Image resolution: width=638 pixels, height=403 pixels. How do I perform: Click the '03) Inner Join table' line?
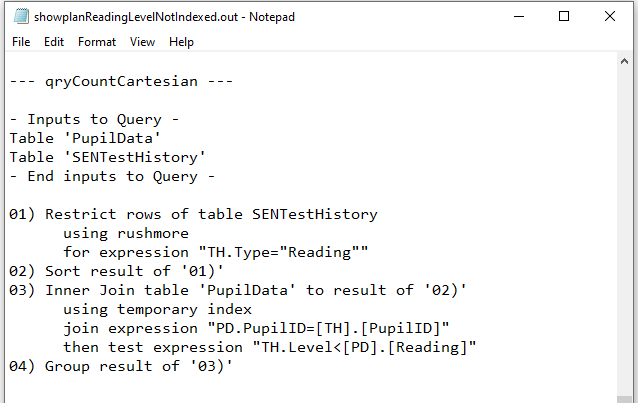pos(238,290)
